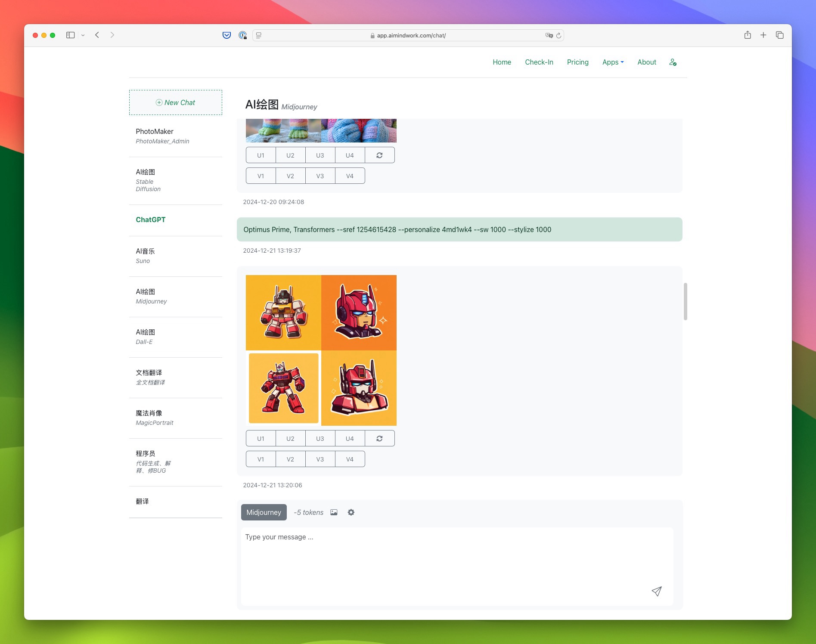
Task: Attach an image with the picture icon
Action: point(334,512)
